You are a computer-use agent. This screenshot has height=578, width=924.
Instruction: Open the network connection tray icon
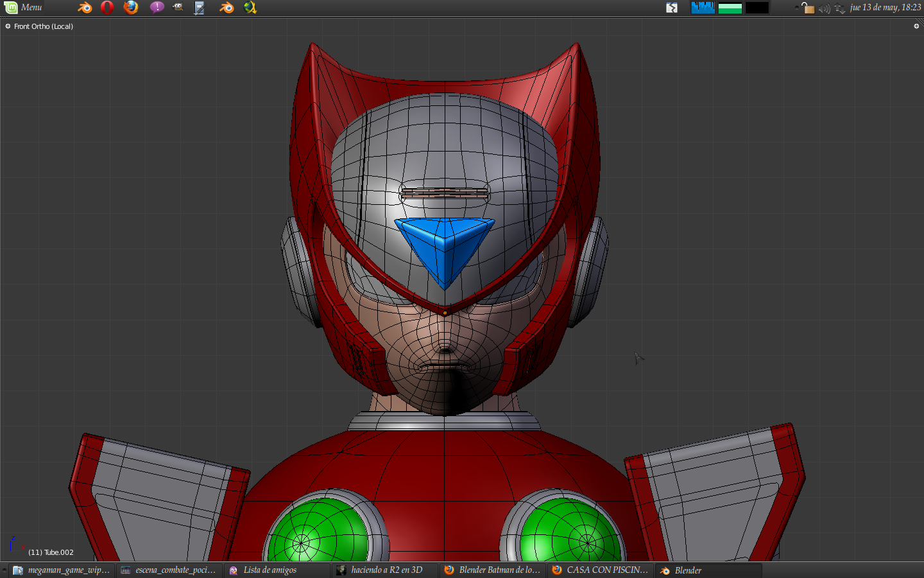tap(840, 8)
